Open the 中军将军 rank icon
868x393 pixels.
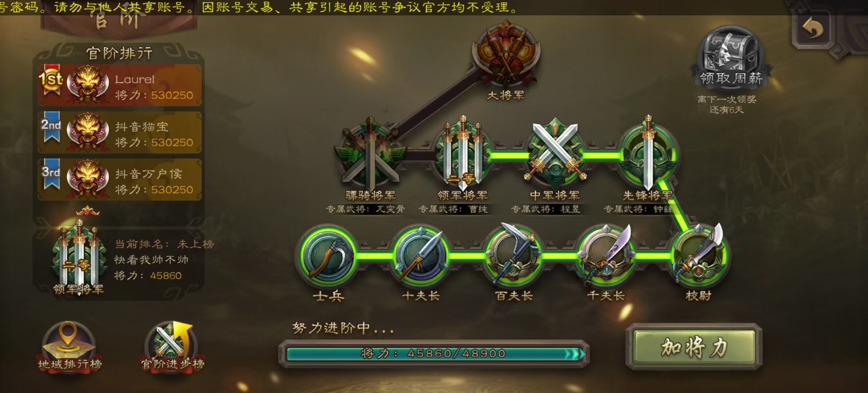(555, 154)
